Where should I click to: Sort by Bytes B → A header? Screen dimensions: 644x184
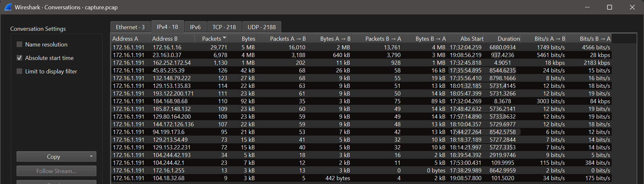(424, 38)
